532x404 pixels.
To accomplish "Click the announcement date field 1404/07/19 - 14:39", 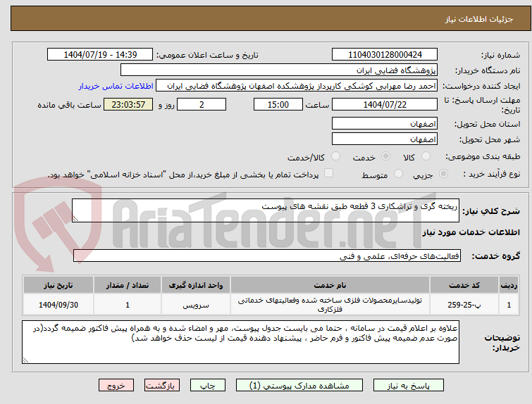I will click(x=100, y=55).
